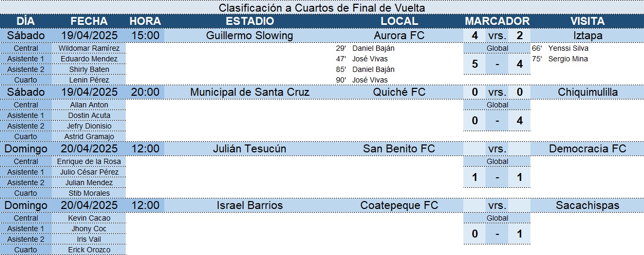Select the MARCADOR header cell

click(497, 21)
